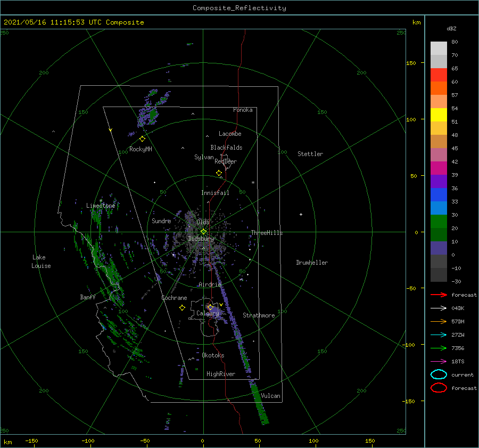Click the green 7356 arrow in legend
This screenshot has height=448, width=479.
[439, 348]
